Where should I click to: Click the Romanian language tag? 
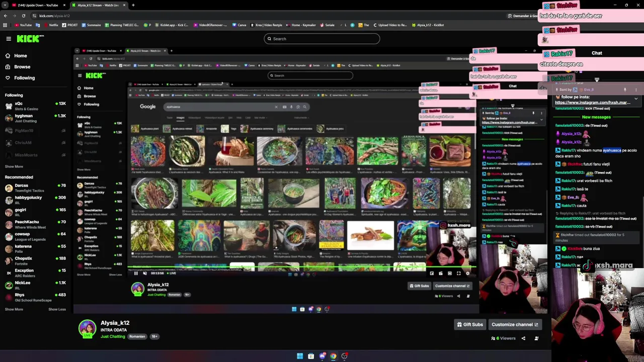[x=137, y=336]
